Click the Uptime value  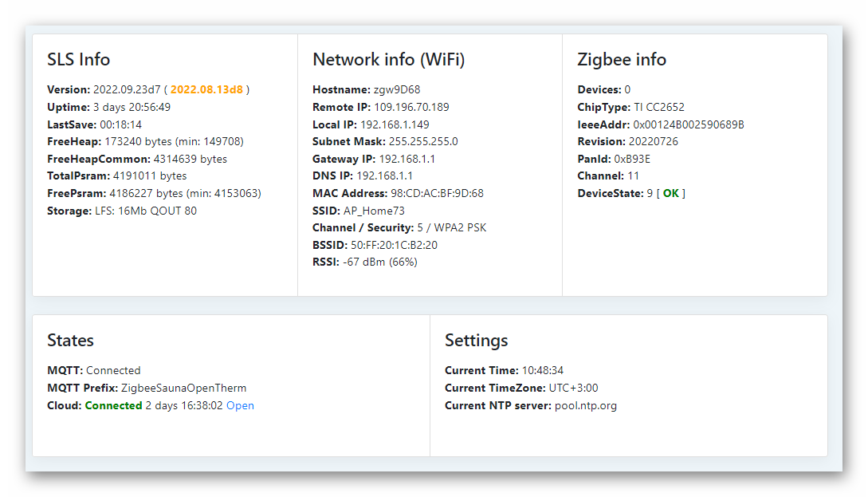(132, 107)
